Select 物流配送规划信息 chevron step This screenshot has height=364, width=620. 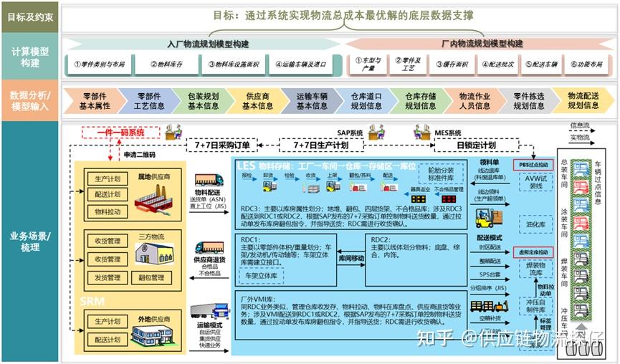[583, 101]
